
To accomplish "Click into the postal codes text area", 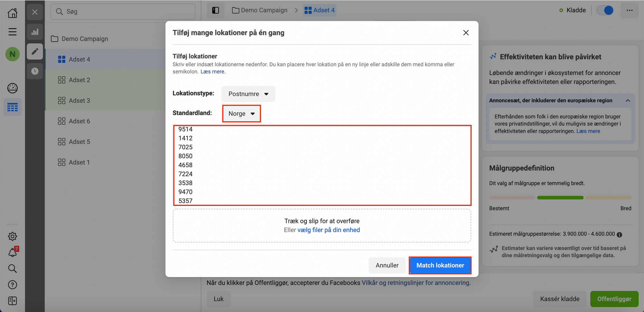I will click(322, 165).
